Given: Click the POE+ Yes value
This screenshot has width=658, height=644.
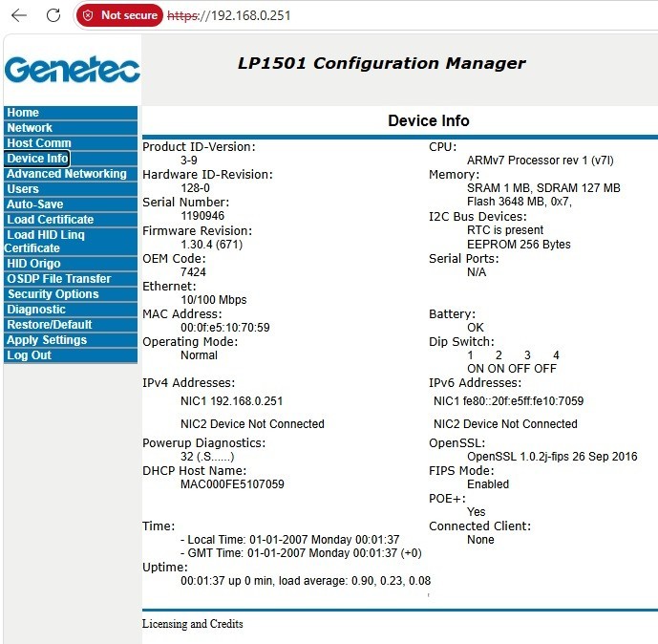Looking at the screenshot, I should [476, 512].
